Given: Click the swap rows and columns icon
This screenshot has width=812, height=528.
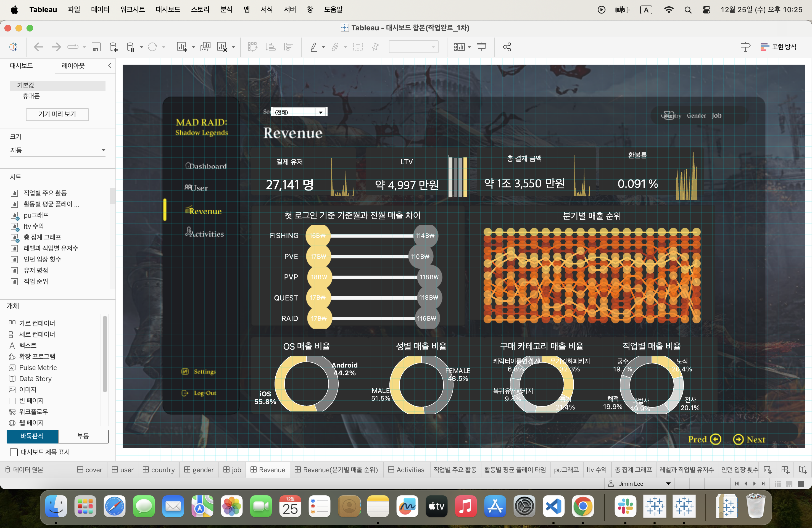Looking at the screenshot, I should [x=252, y=47].
